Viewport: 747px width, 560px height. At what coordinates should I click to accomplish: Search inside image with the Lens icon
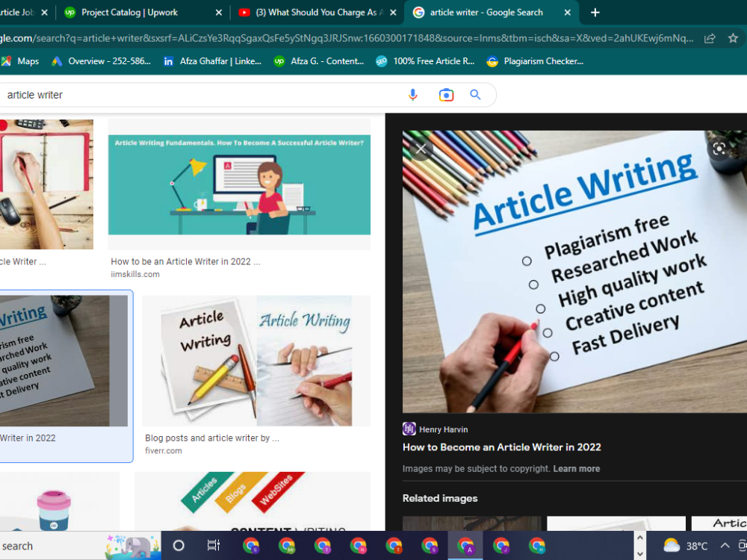[x=719, y=149]
